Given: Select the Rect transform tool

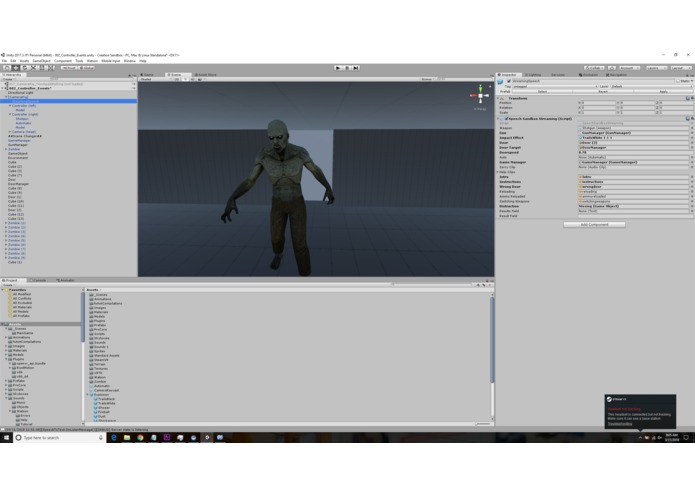Looking at the screenshot, I should tap(42, 68).
